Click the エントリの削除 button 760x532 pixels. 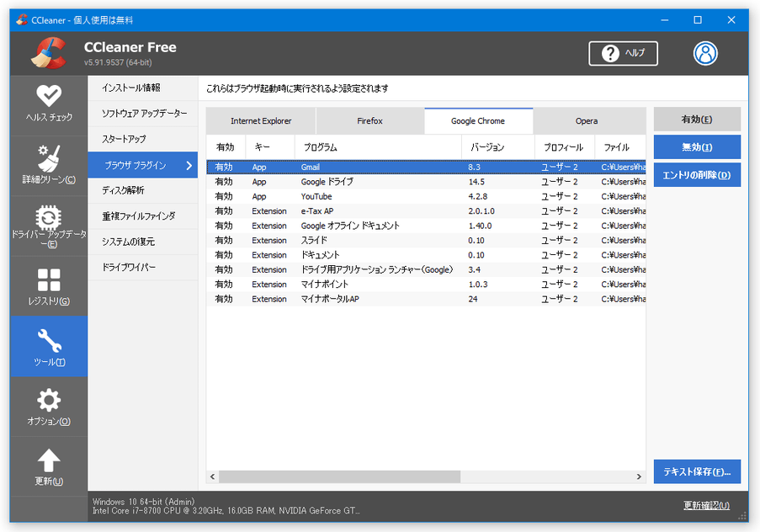(x=696, y=174)
